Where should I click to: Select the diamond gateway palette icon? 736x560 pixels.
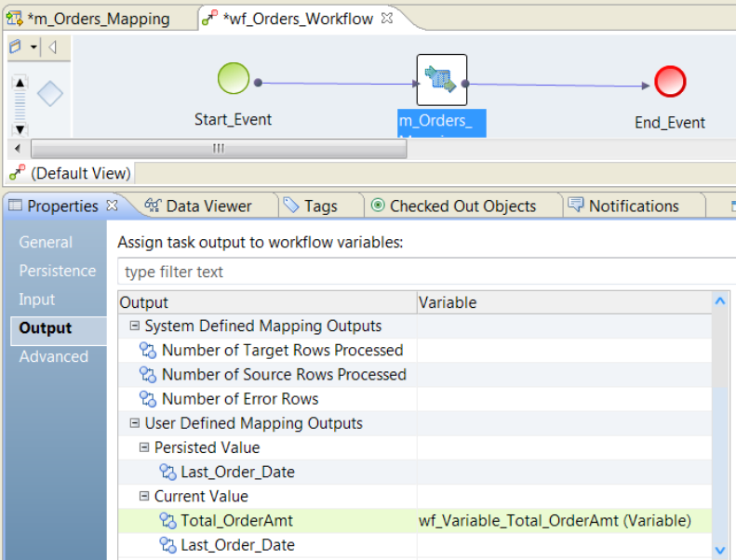pos(49,94)
